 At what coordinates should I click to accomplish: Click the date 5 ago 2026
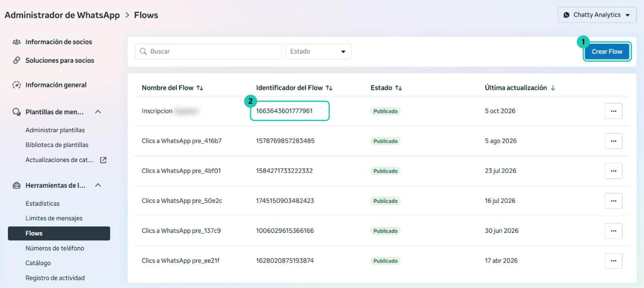click(501, 141)
